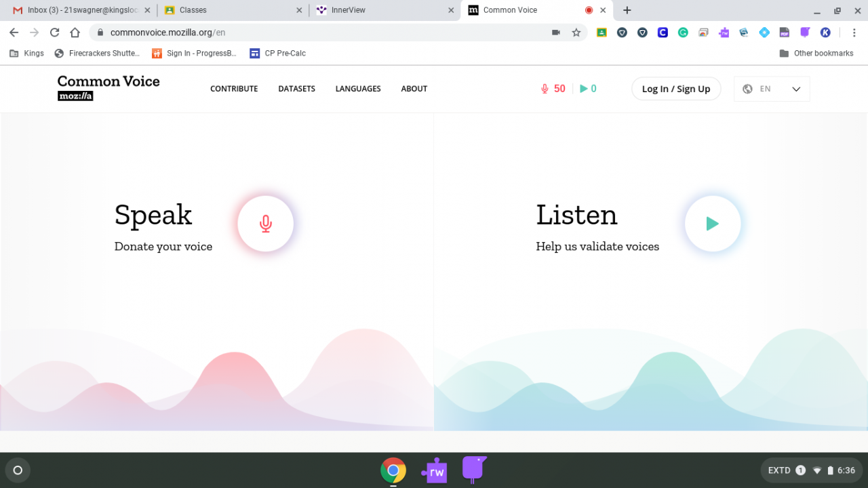
Task: Close the Inbox Gmail tab
Action: click(x=147, y=10)
